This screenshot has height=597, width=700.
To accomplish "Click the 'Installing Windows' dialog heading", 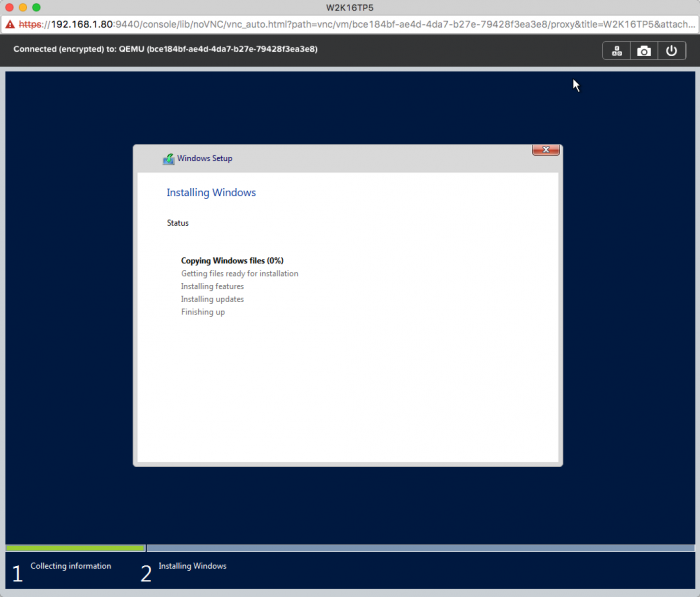I will 211,192.
